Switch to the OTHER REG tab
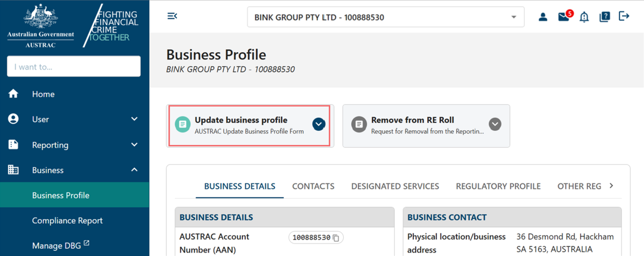Screen dimensions: 644x256 pos(579,186)
